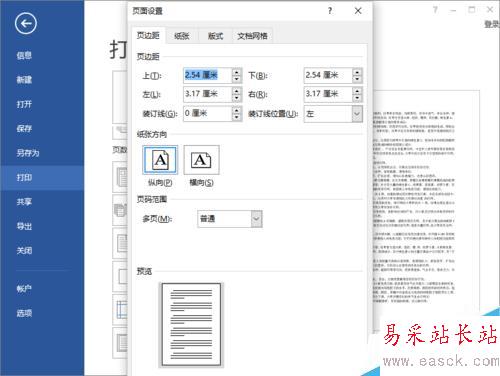Go back using the circular arrow icon
500x376 pixels.
[26, 23]
